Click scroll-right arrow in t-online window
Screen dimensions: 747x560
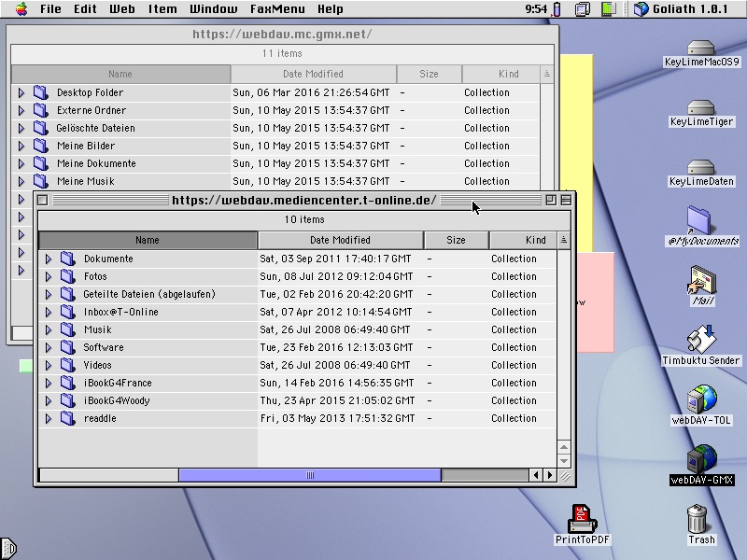(x=550, y=475)
